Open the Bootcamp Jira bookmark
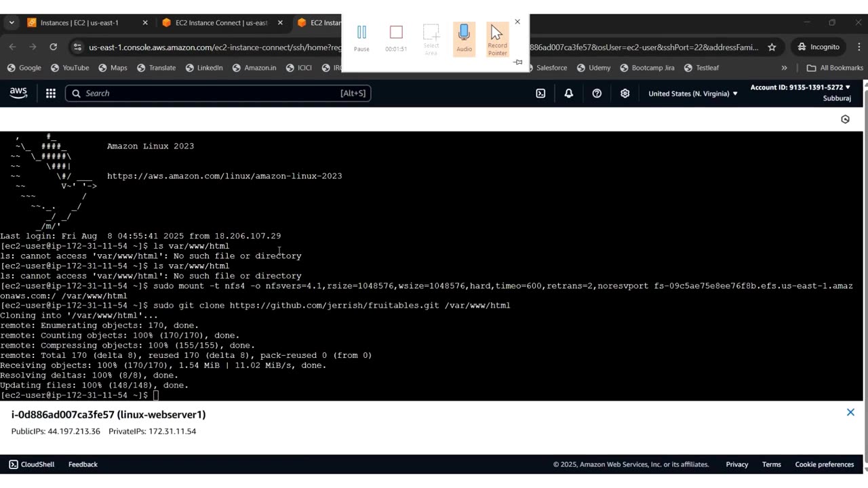The image size is (868, 488). pos(646,68)
